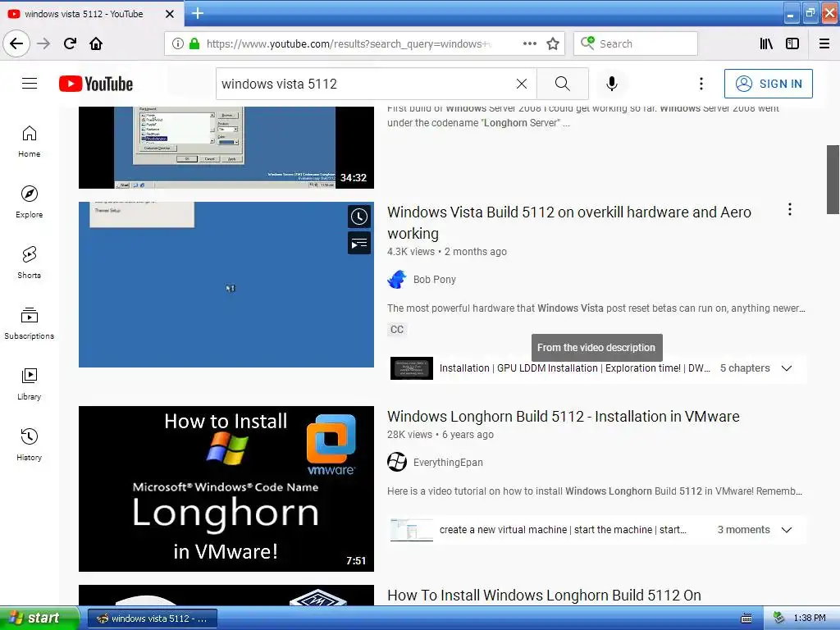This screenshot has width=840, height=630.
Task: Open 'How To Install Windows Longhorn Build 5112 On' title
Action: pos(545,596)
